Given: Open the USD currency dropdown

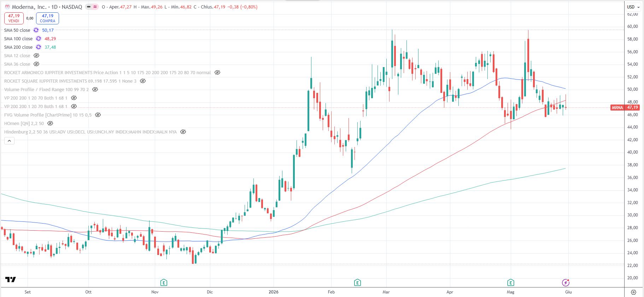Looking at the screenshot, I should (x=633, y=7).
